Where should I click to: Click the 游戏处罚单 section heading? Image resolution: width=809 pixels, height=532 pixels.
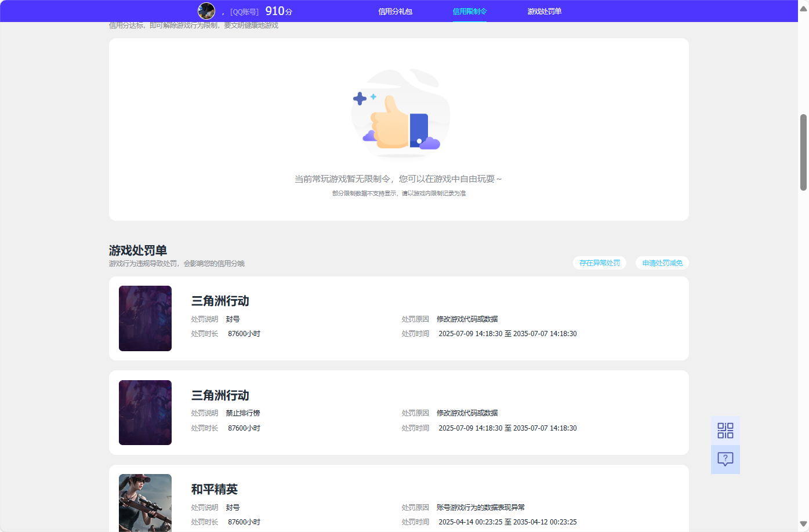(138, 250)
